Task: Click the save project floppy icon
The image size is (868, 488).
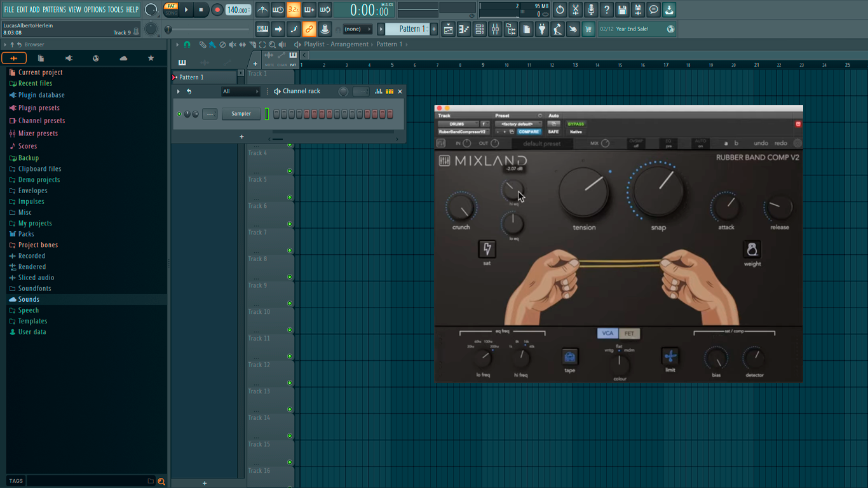Action: [x=622, y=10]
